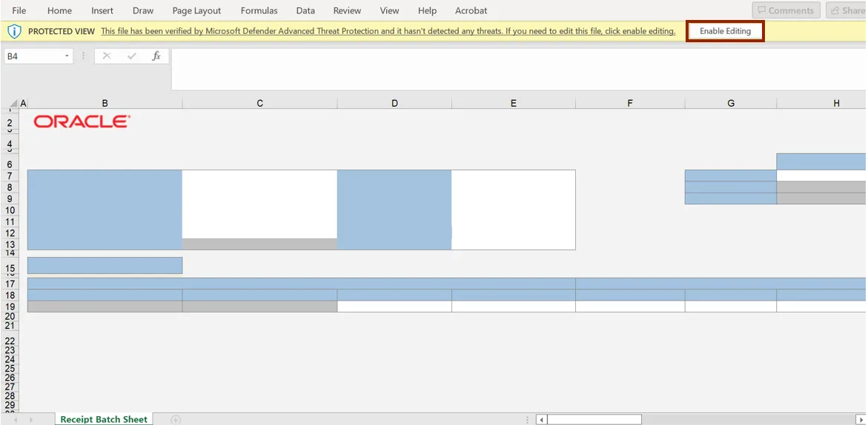Click the Protected View shield icon
868x425 pixels.
pyautogui.click(x=14, y=32)
